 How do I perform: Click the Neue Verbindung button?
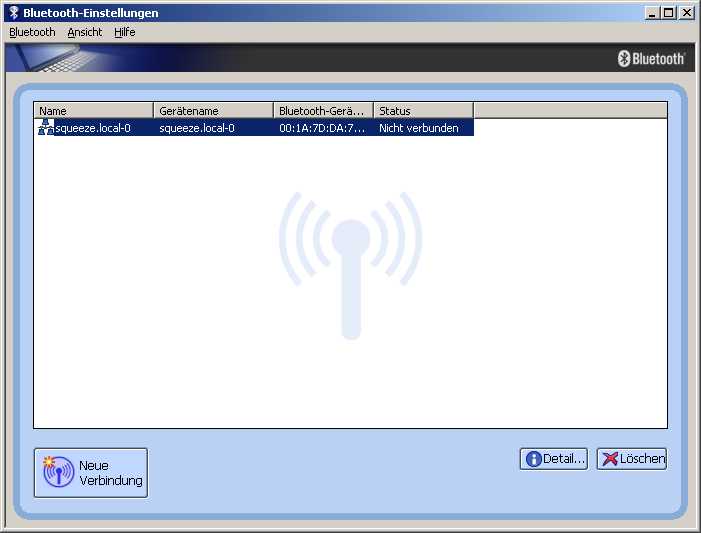click(91, 473)
